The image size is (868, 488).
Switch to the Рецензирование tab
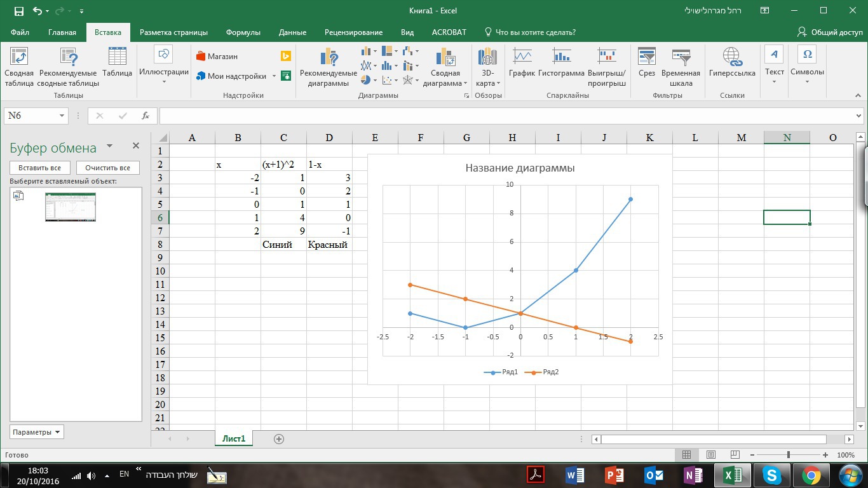[x=353, y=32]
